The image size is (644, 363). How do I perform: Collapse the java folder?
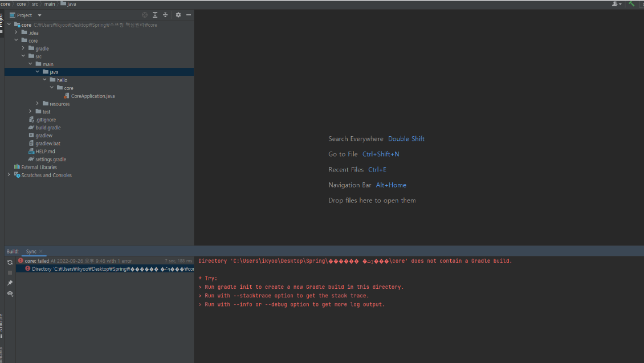[x=38, y=72]
